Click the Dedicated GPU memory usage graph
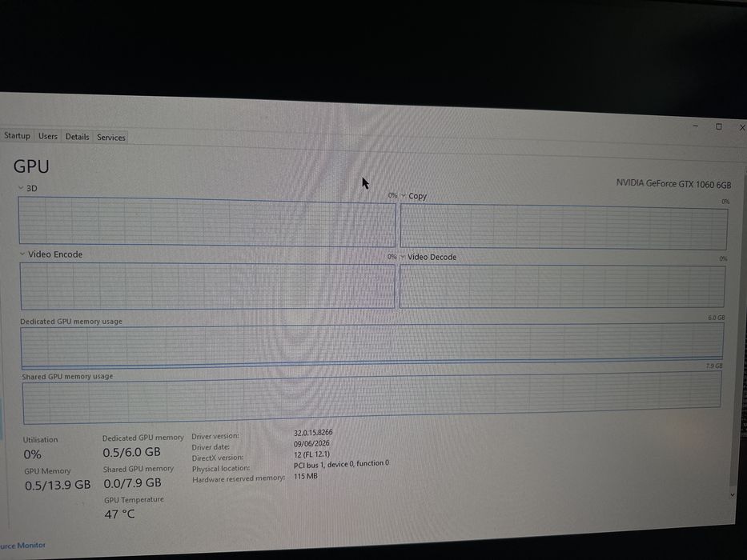The height and width of the screenshot is (560, 747). click(372, 346)
